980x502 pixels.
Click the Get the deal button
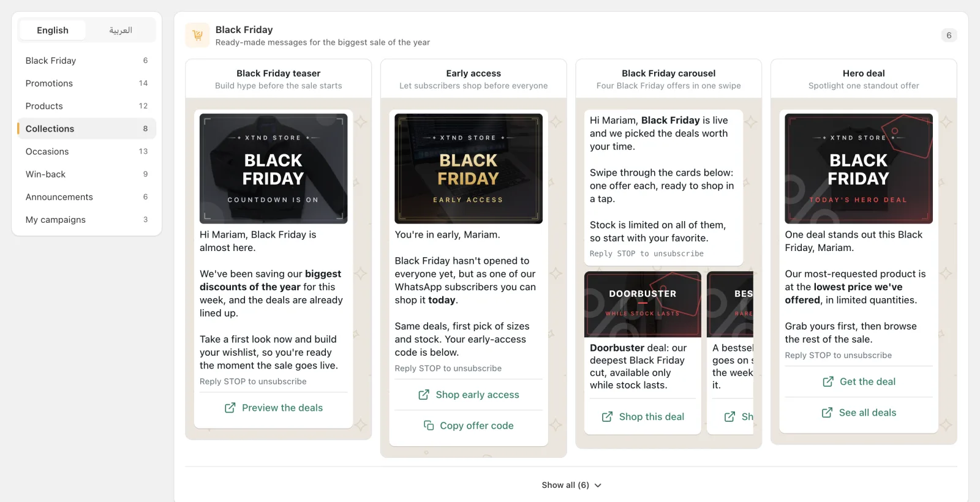tap(859, 381)
